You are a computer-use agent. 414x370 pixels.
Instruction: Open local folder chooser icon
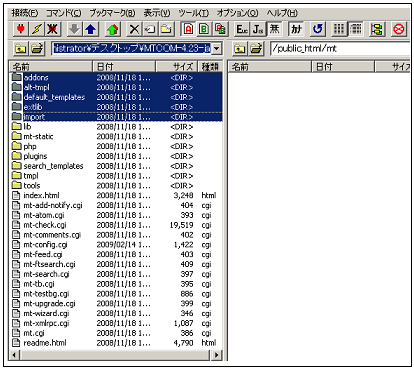click(37, 49)
